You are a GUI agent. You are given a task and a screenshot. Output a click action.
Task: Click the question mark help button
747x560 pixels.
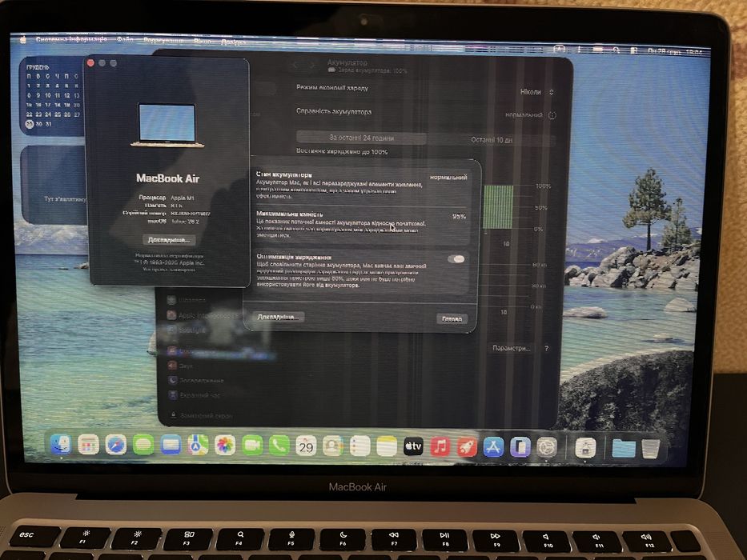coord(546,349)
